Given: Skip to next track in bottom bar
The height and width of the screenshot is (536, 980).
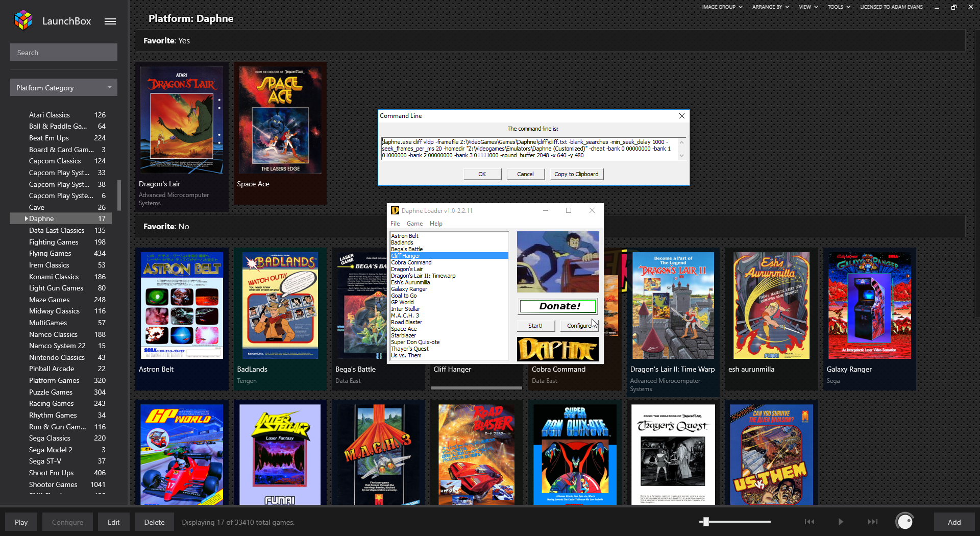Looking at the screenshot, I should [873, 522].
